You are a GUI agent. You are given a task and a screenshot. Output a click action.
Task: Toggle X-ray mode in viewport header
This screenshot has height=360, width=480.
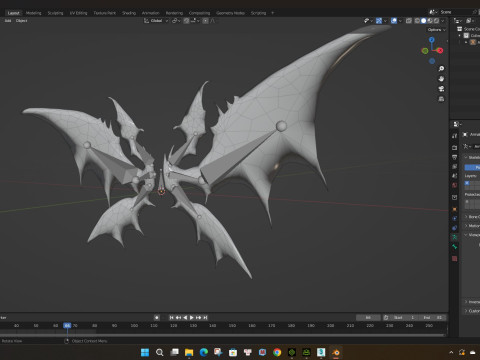409,21
